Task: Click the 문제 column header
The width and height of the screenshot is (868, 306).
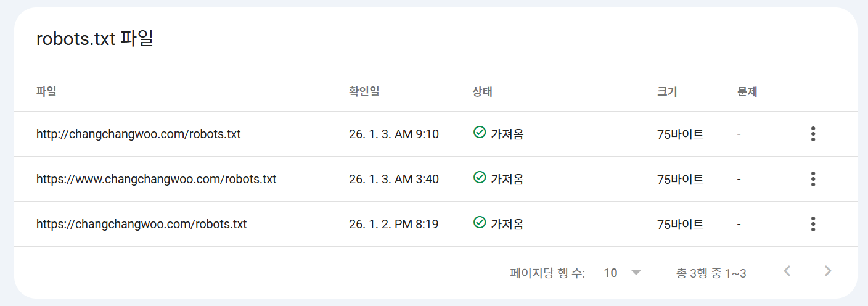Action: pyautogui.click(x=747, y=93)
